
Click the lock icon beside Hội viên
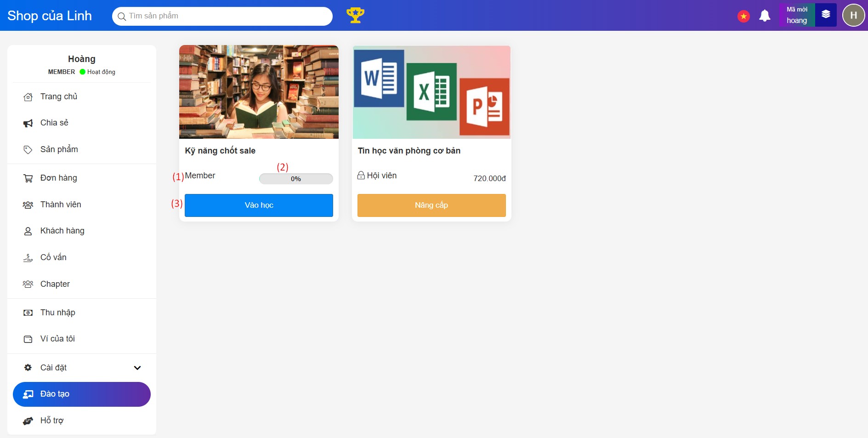click(361, 176)
